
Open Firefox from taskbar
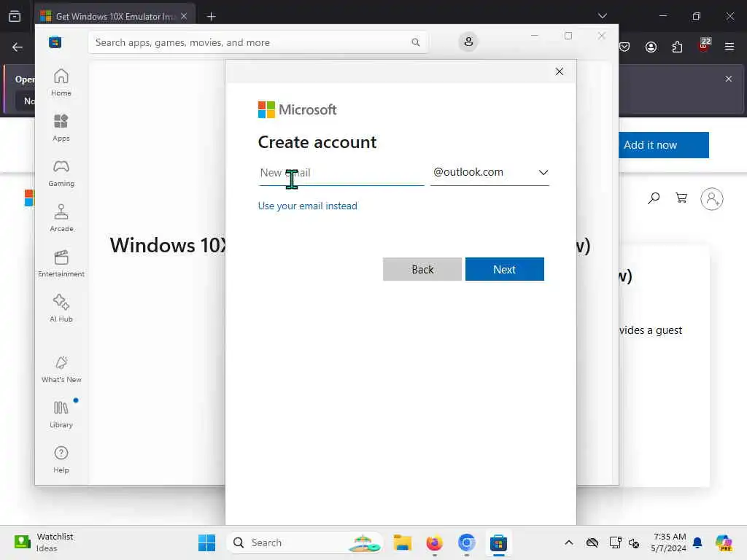click(435, 542)
